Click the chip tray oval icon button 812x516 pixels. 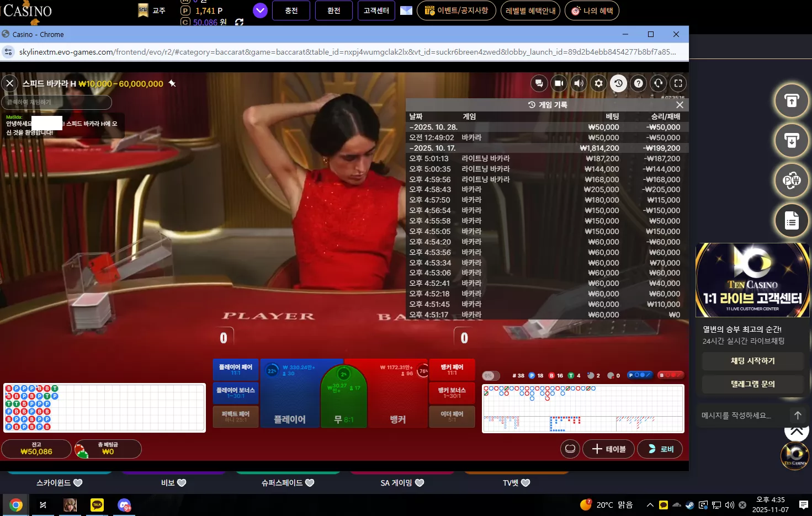[x=570, y=449]
